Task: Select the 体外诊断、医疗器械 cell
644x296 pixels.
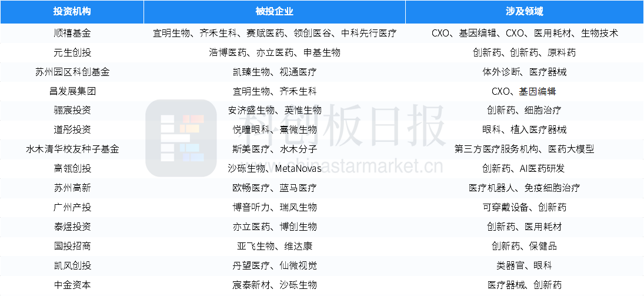Action: tap(525, 72)
